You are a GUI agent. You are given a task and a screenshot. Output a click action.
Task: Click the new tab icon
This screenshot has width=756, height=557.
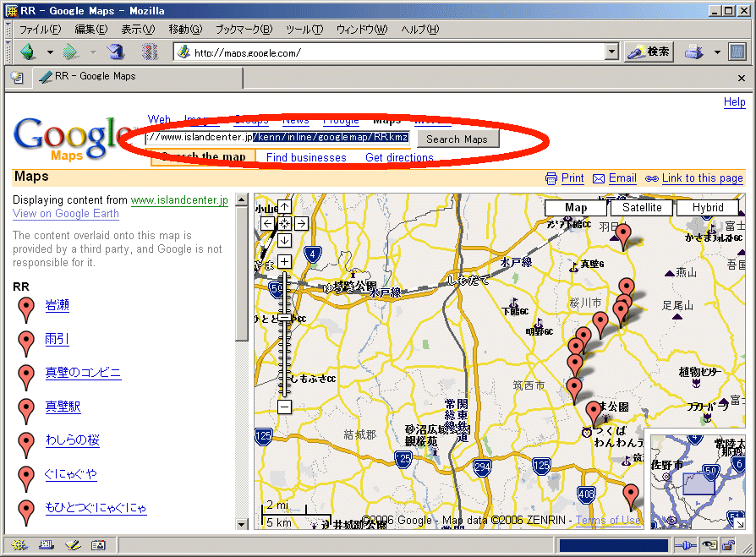(x=18, y=77)
